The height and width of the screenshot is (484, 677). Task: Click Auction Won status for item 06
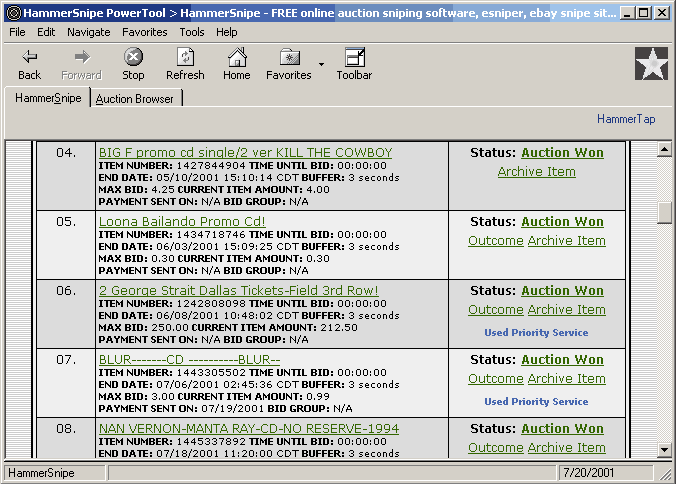point(562,291)
